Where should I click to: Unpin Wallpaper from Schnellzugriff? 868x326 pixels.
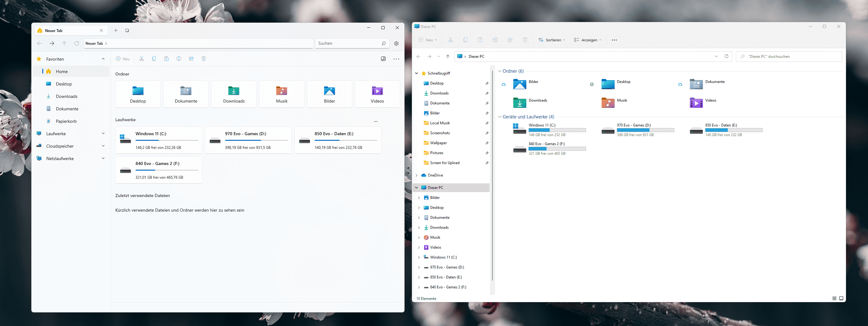(x=487, y=143)
